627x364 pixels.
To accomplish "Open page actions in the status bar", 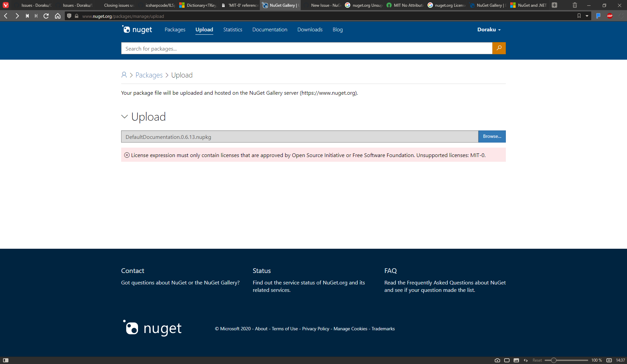I will [x=526, y=360].
